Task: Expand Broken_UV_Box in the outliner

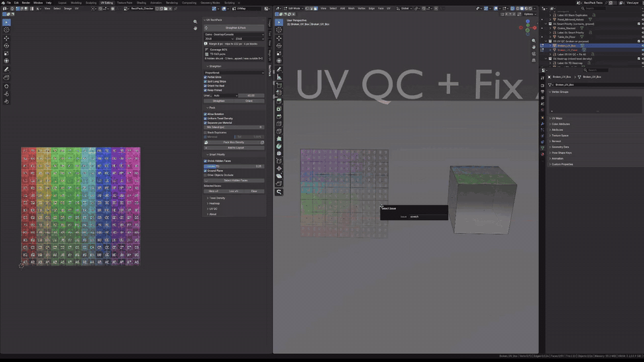Action: point(550,46)
